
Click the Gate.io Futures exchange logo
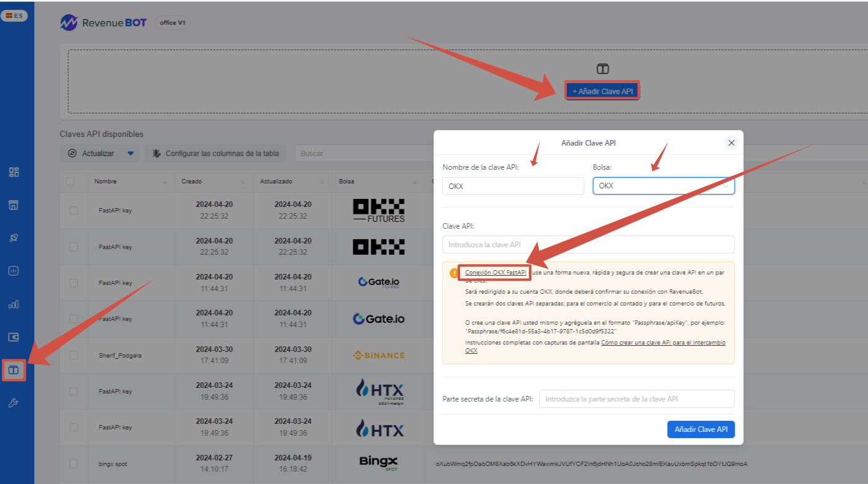[378, 283]
